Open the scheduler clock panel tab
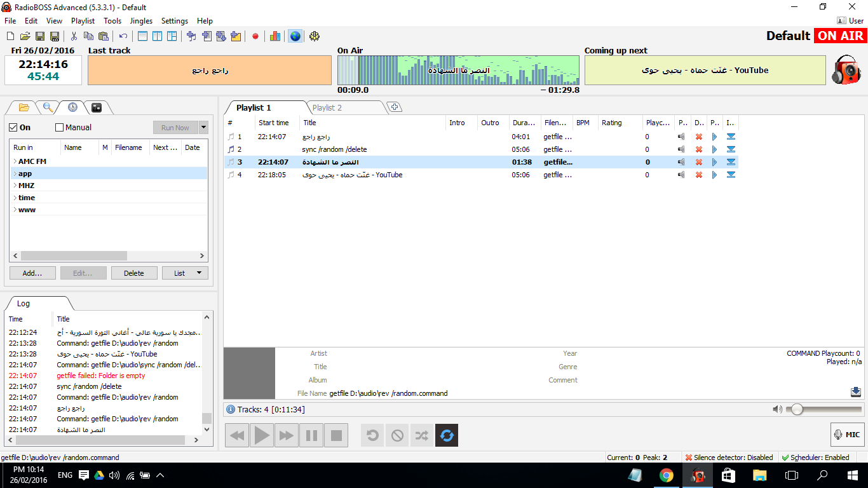 (x=72, y=107)
